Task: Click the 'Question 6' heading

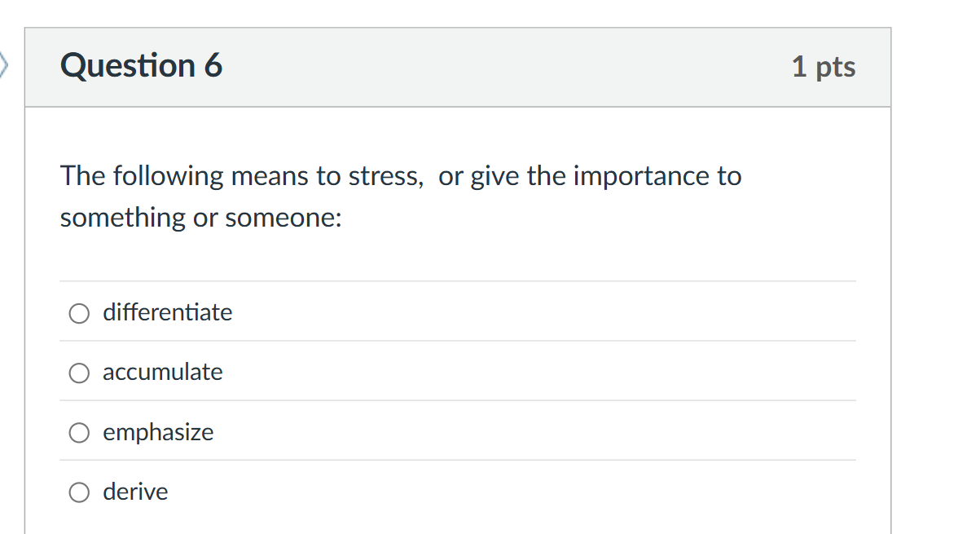Action: point(141,65)
